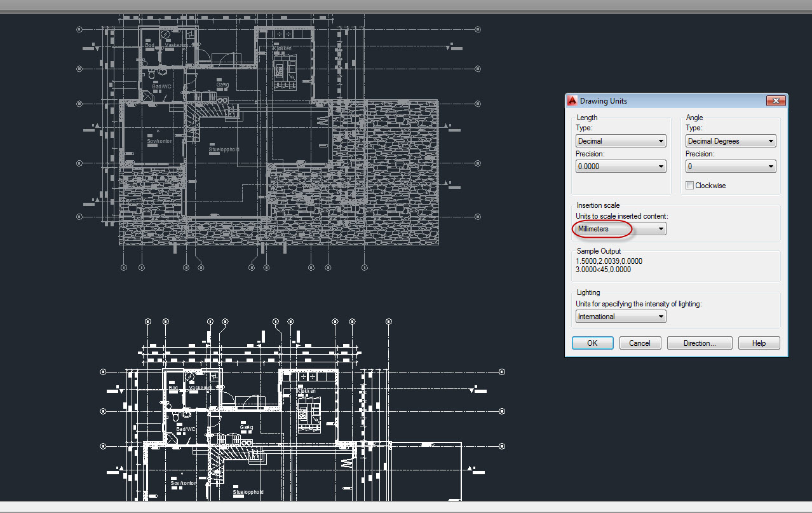Open the Angle Type dropdown showing Decimal Degrees
This screenshot has height=513, width=812.
[731, 141]
